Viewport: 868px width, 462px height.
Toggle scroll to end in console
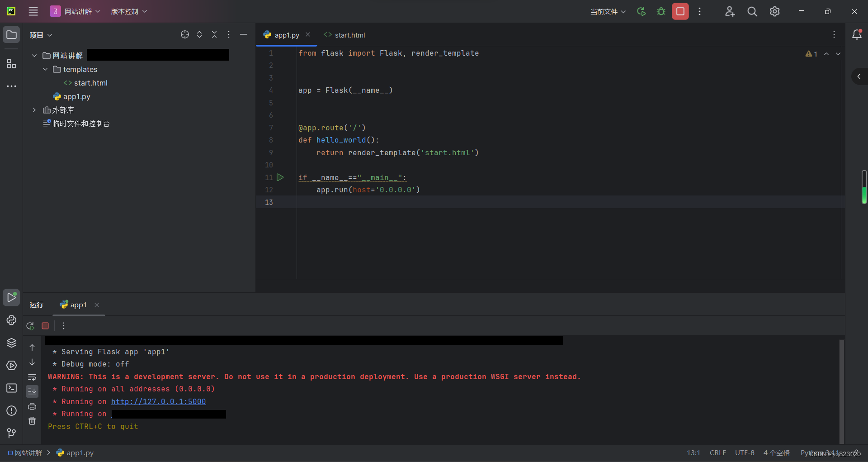coord(32,392)
